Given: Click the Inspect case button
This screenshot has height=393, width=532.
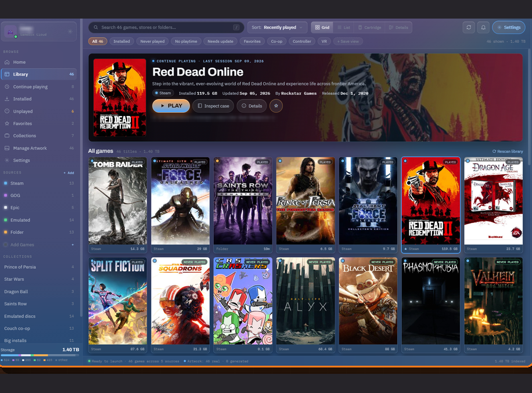Looking at the screenshot, I should coord(213,106).
